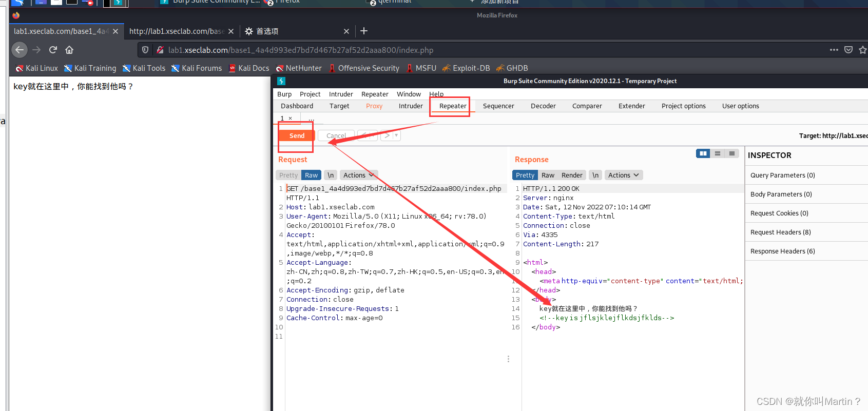Switch to the Proxy tab

point(374,106)
